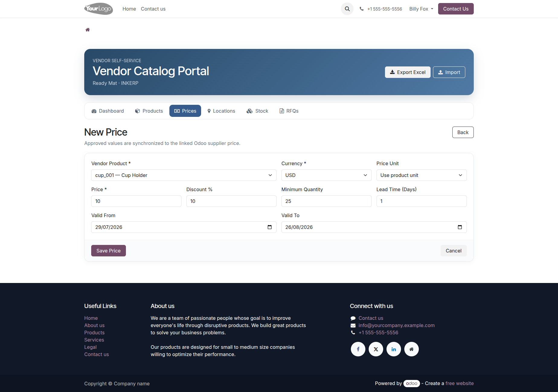Click the Minimum Quantity field
Viewport: 558px width, 392px height.
point(326,201)
